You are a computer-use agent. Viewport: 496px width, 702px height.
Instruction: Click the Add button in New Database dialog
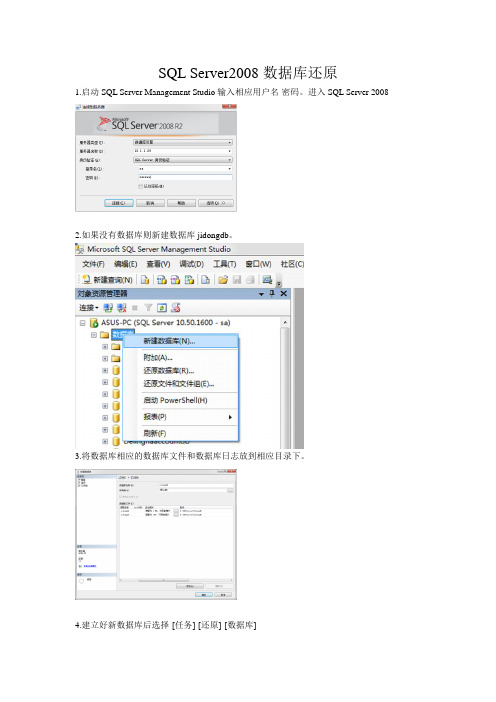[x=190, y=586]
